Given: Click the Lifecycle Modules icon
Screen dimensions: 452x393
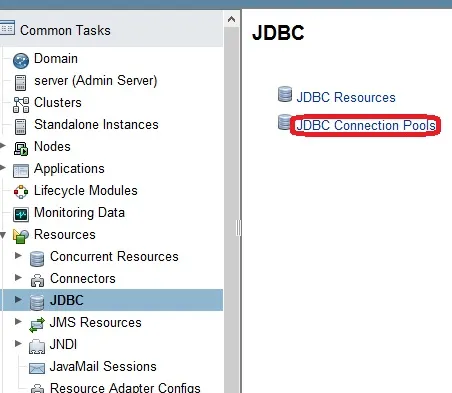Looking at the screenshot, I should click(21, 192).
